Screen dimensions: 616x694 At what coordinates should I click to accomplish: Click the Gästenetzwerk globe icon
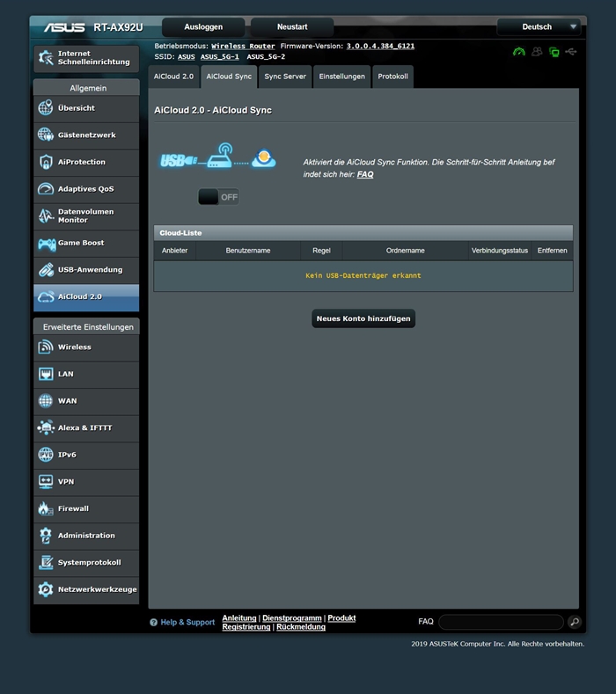click(x=46, y=135)
